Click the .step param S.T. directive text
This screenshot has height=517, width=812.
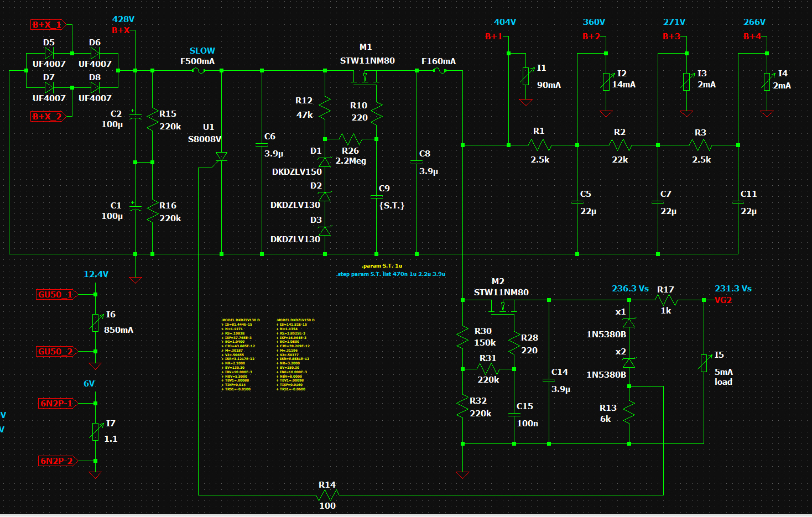point(391,274)
